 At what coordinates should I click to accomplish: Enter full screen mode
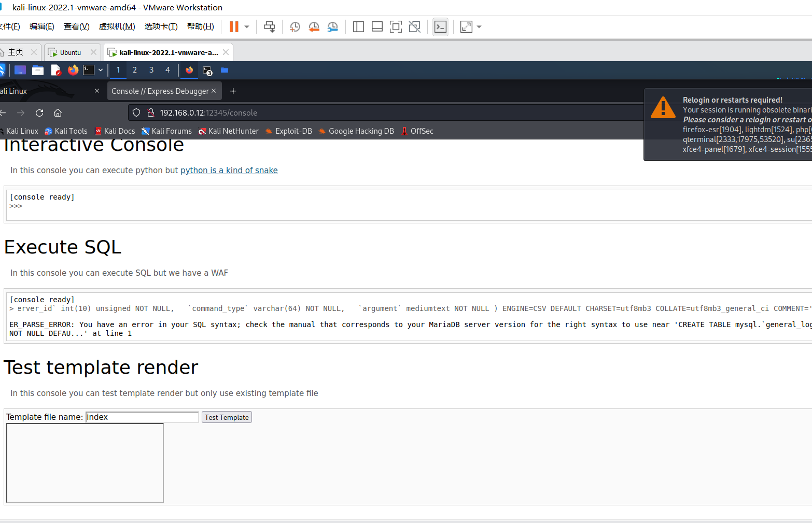point(396,27)
